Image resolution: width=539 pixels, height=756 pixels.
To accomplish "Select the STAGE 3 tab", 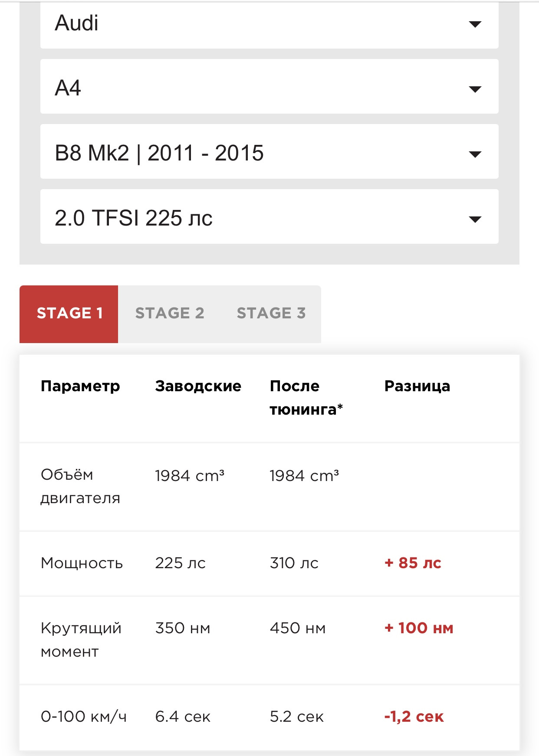I will pos(272,313).
